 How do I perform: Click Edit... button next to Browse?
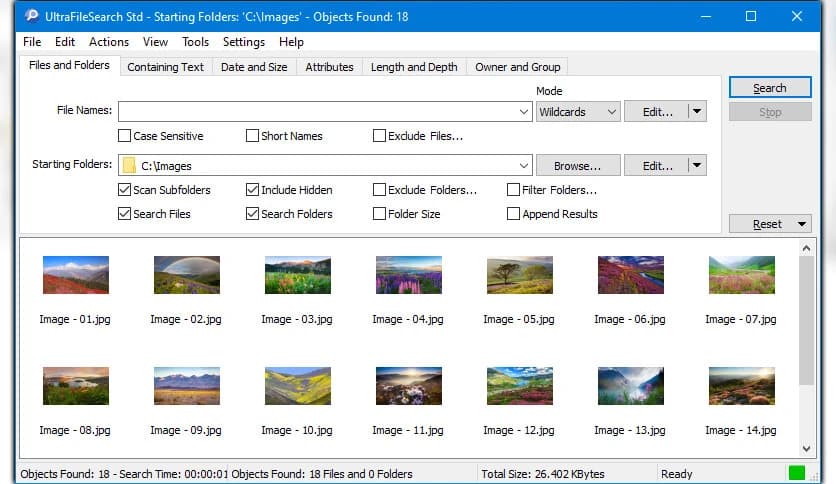coord(657,166)
